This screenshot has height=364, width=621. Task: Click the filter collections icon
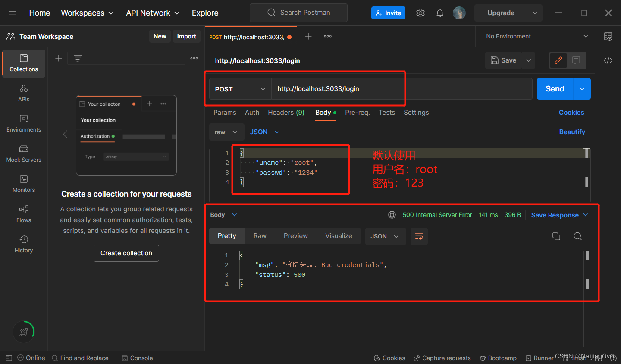pyautogui.click(x=78, y=58)
